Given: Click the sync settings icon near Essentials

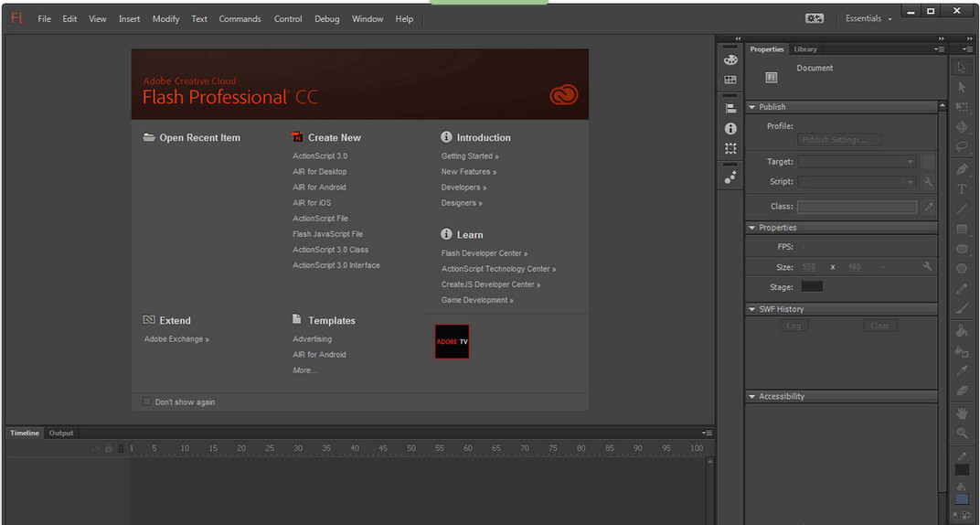Looking at the screenshot, I should click(814, 18).
